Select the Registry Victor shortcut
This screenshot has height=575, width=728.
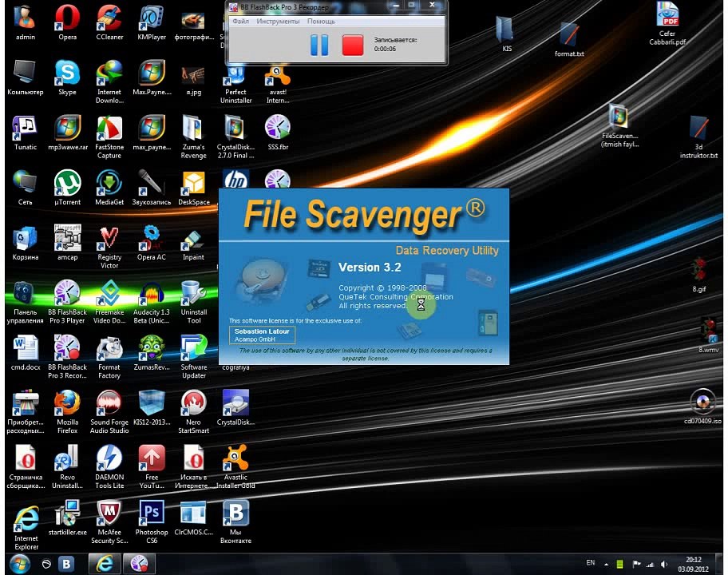tap(109, 247)
